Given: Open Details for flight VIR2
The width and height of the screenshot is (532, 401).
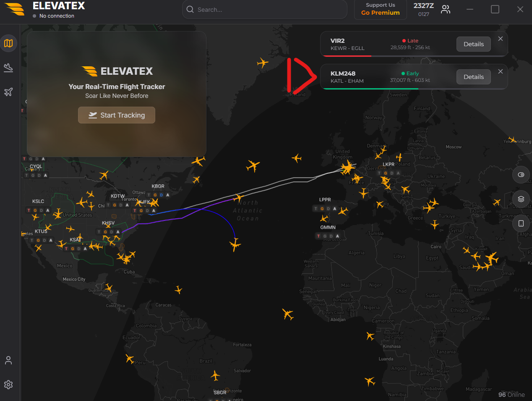Looking at the screenshot, I should tap(474, 44).
